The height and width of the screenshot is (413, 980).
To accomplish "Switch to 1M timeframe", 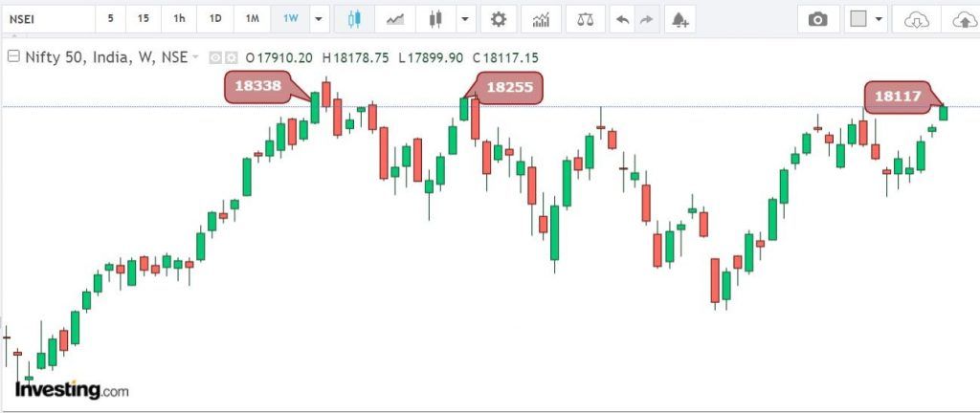I will (x=253, y=19).
